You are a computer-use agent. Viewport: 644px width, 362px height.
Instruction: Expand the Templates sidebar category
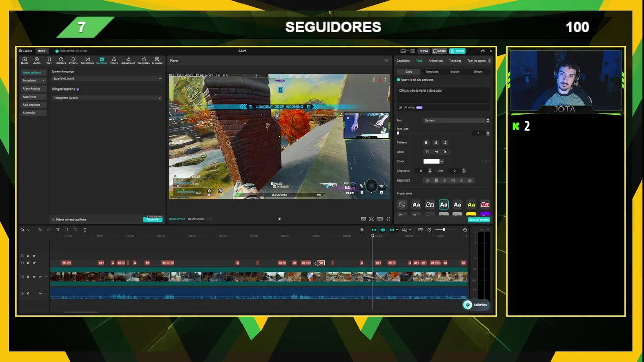coord(33,80)
